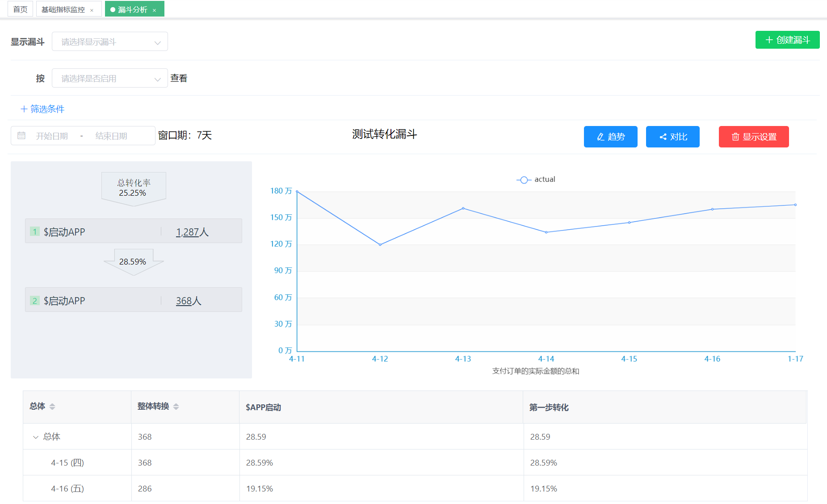Click the 开始日期 input field

tap(52, 136)
